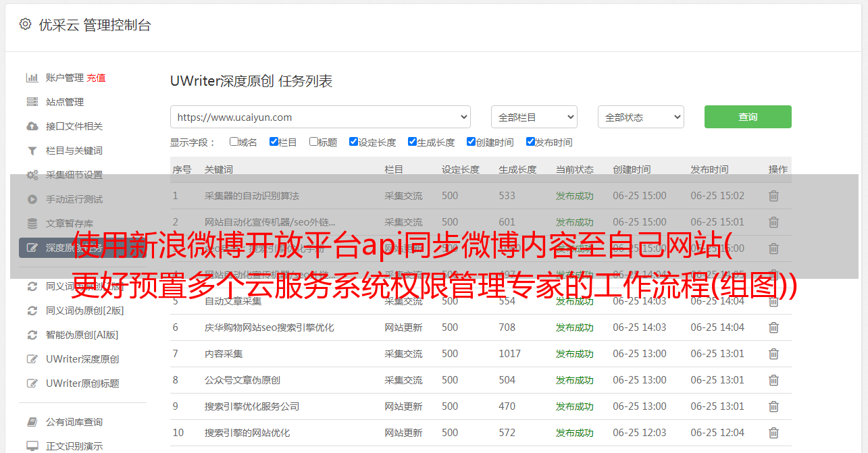Delete the 采集器的自动识别算法 task via trash icon

773,196
